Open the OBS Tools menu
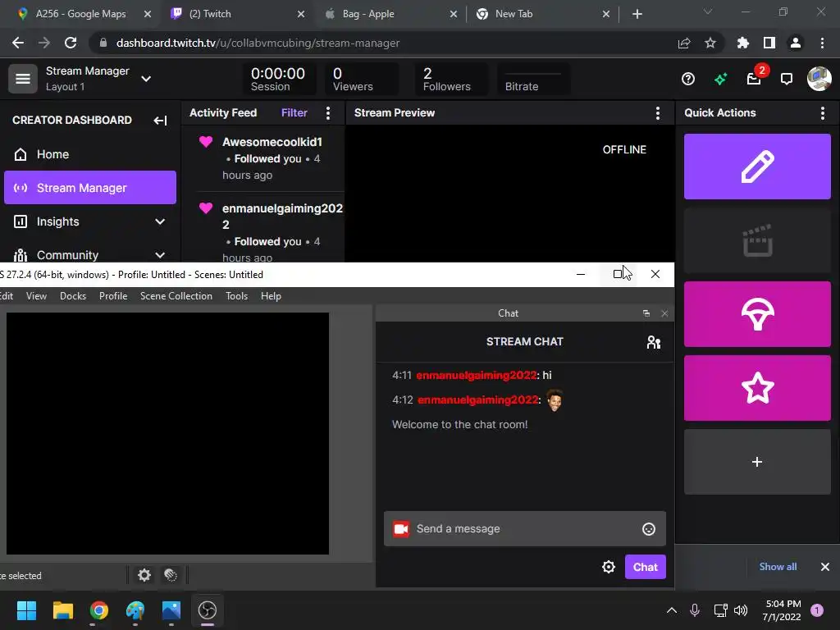840x630 pixels. coord(236,296)
